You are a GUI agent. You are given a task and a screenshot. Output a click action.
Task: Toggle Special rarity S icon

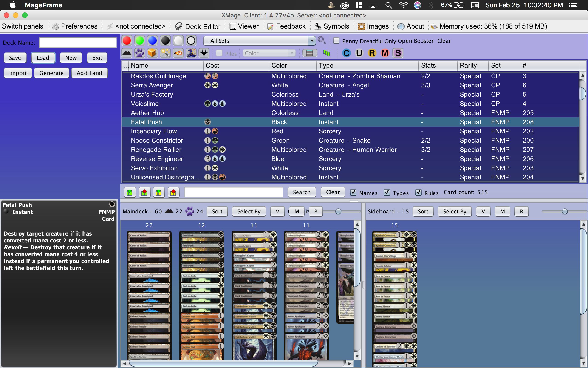398,53
